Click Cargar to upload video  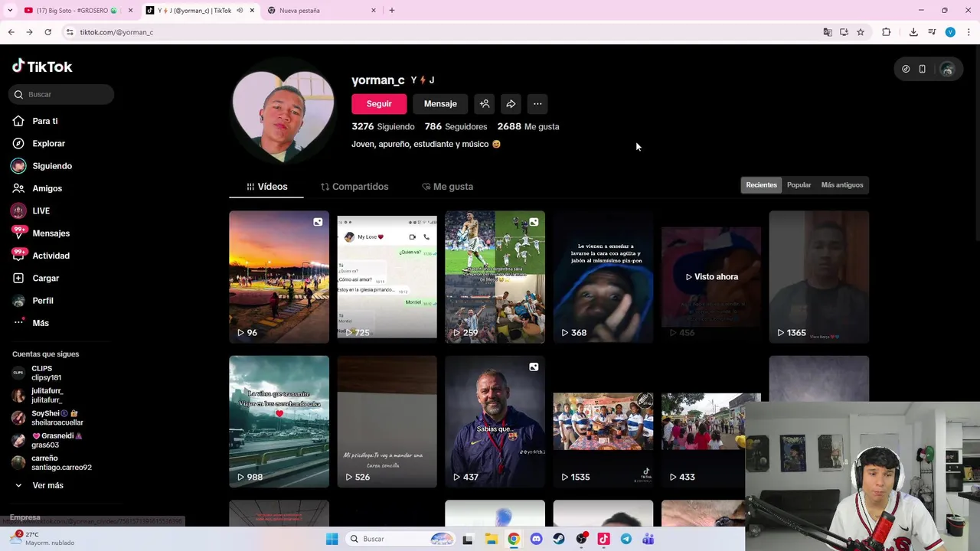coord(36,278)
